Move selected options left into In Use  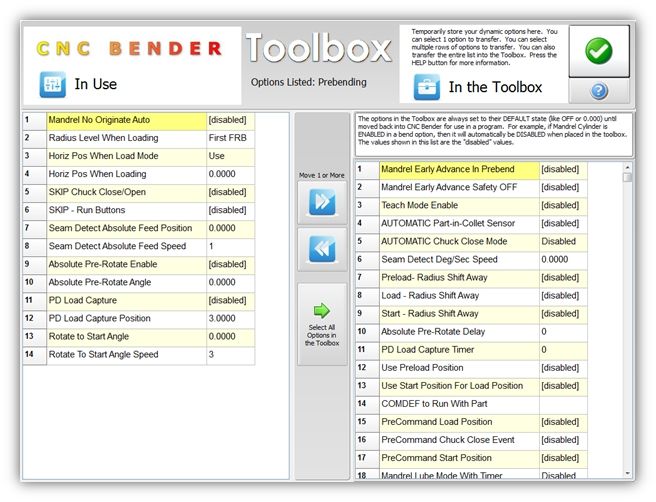(x=322, y=249)
